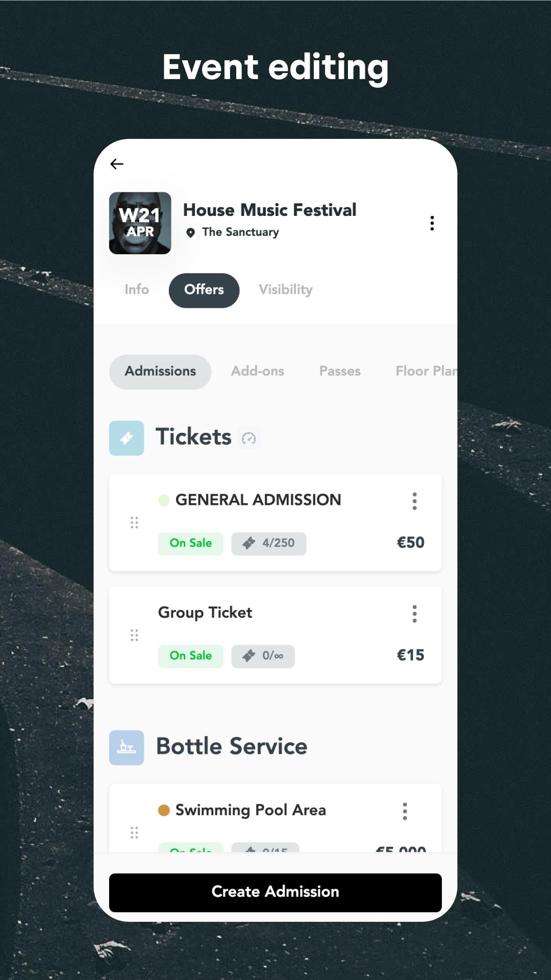Click the Swimming Pool Area drag handle
551x980 pixels.
(134, 833)
